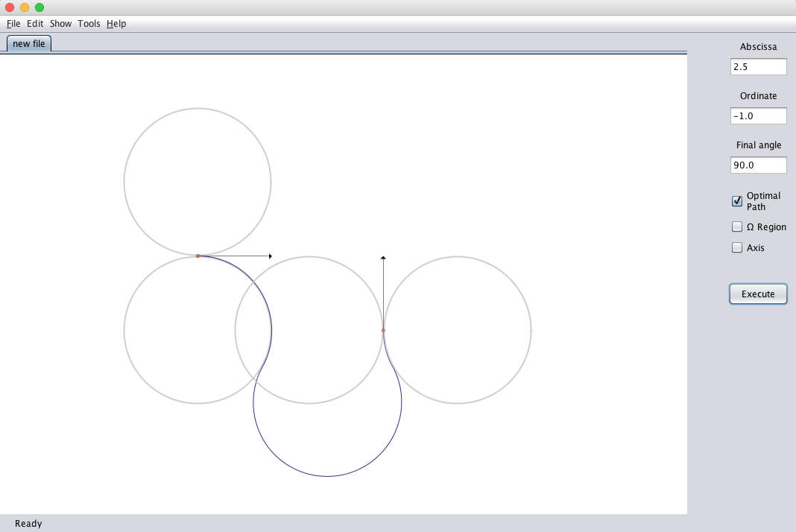
Task: Click the horizontal start direction arrowhead
Action: pyautogui.click(x=270, y=256)
